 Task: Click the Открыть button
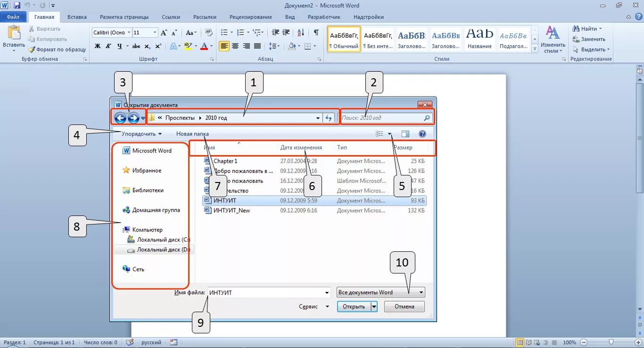tap(354, 307)
